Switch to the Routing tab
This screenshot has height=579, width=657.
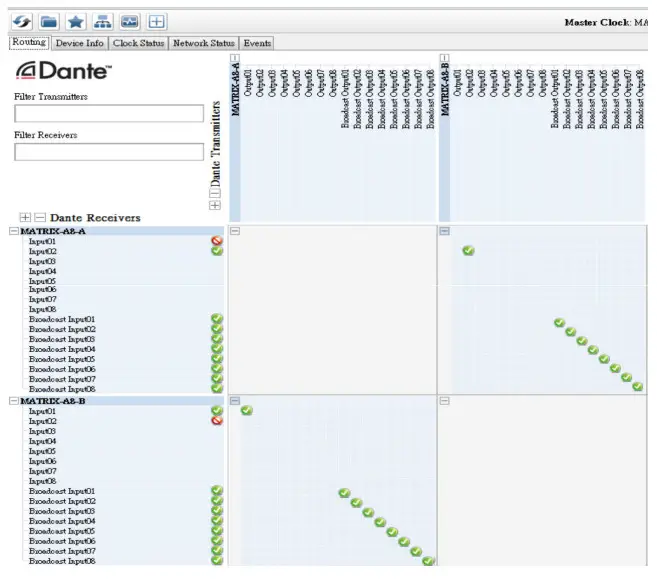click(29, 42)
